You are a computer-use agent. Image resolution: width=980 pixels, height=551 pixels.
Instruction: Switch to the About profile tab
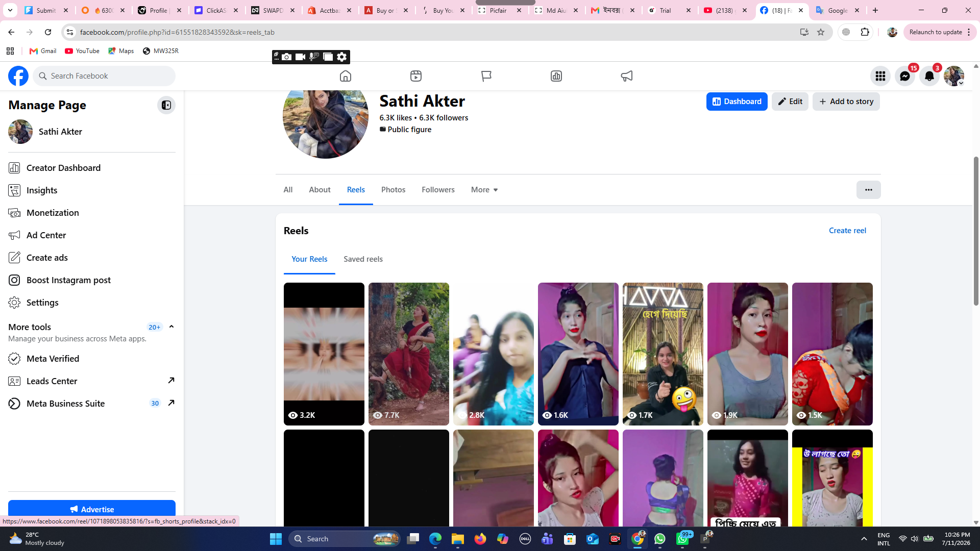click(x=320, y=190)
